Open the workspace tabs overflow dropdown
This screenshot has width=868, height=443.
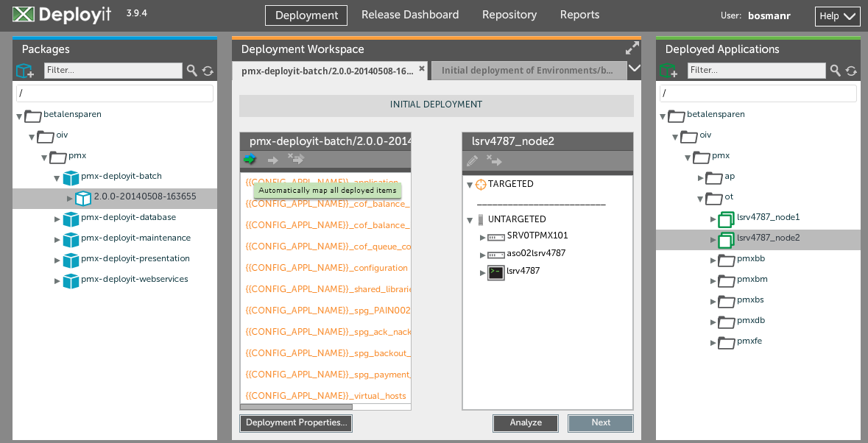(x=634, y=69)
